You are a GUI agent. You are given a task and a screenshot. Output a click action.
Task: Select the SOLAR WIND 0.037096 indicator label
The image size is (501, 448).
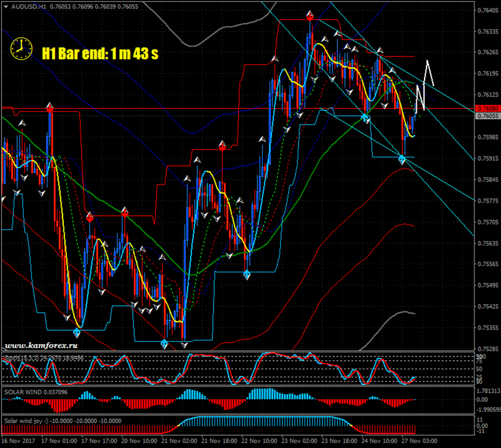point(36,392)
